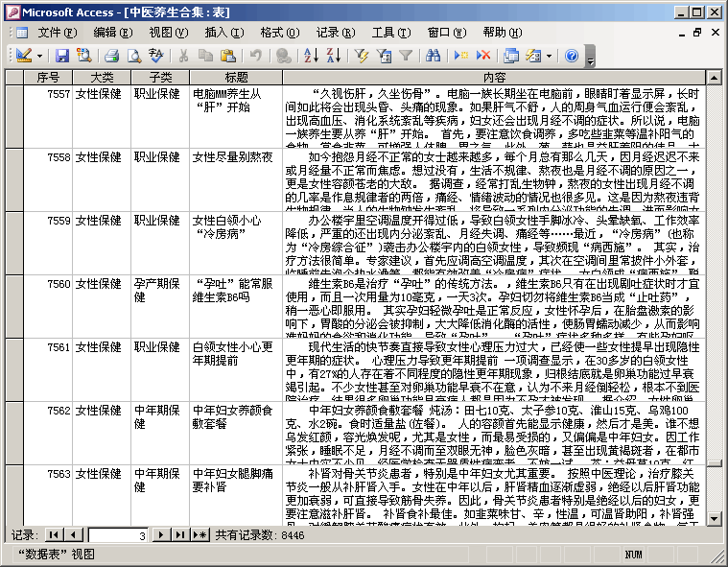728x567 pixels.
Task: Open the 窗口 menu
Action: 447,33
